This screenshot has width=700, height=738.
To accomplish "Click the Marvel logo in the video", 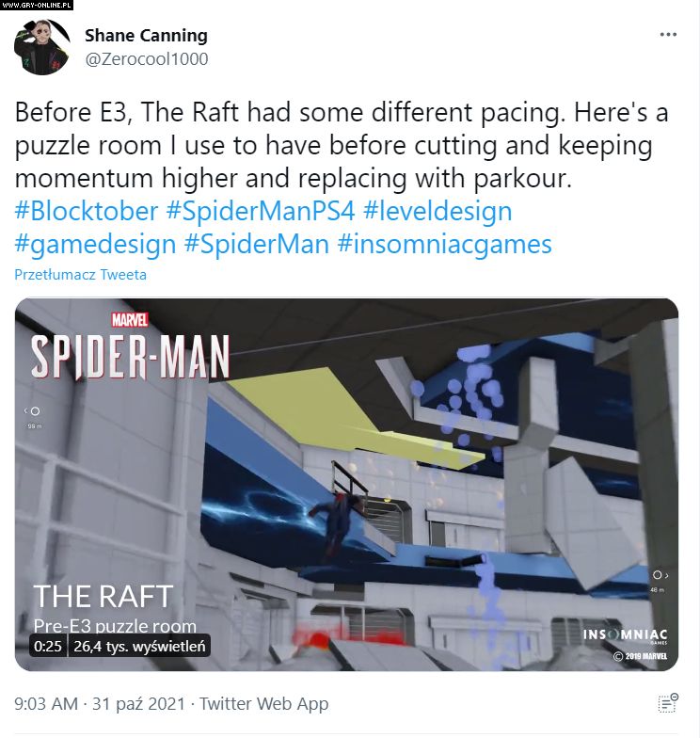I will 130,320.
